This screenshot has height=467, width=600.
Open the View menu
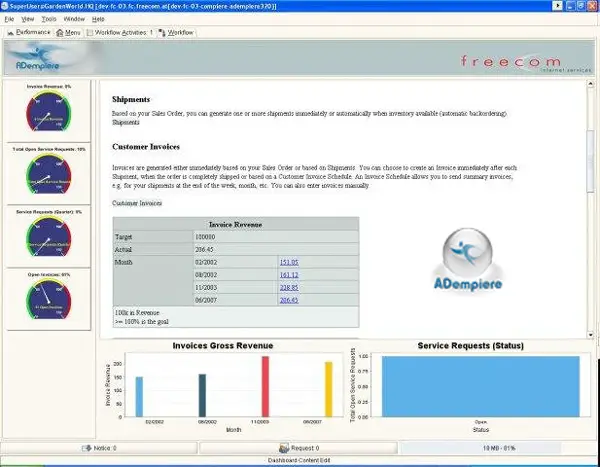tap(28, 19)
